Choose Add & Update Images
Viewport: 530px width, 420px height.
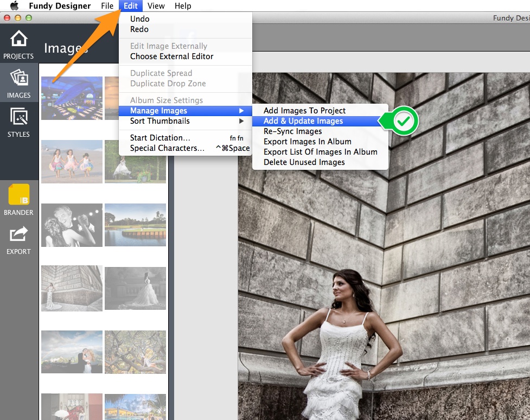pos(320,121)
